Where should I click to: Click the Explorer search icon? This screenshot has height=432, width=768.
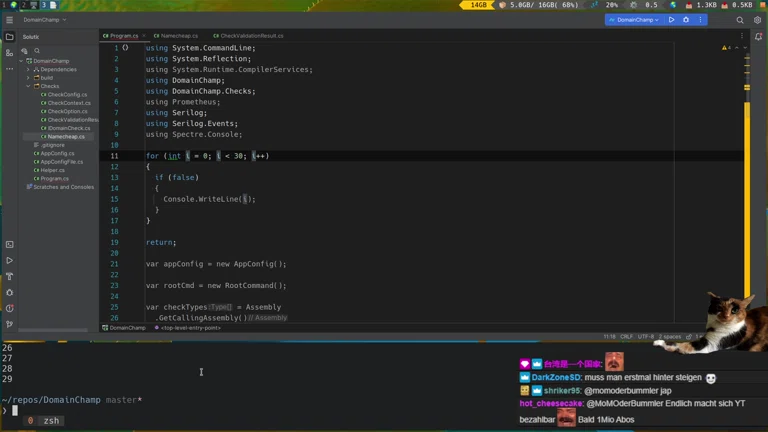click(x=37, y=50)
